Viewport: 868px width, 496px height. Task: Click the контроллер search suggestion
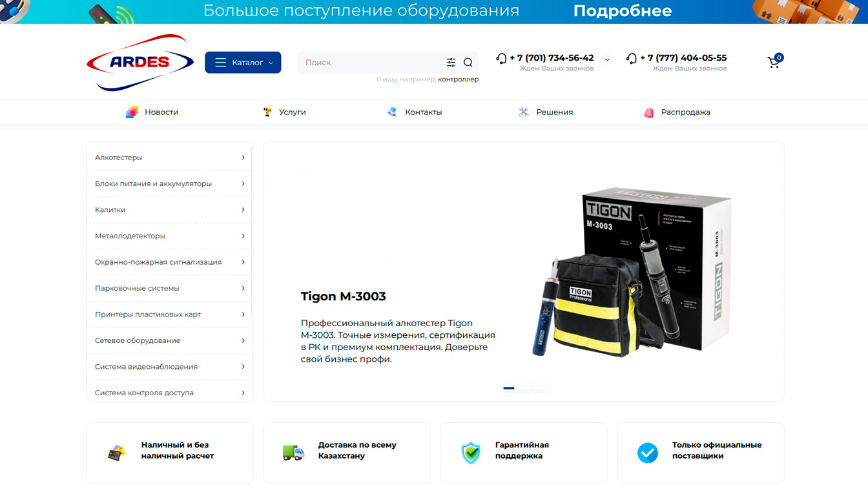[x=459, y=79]
